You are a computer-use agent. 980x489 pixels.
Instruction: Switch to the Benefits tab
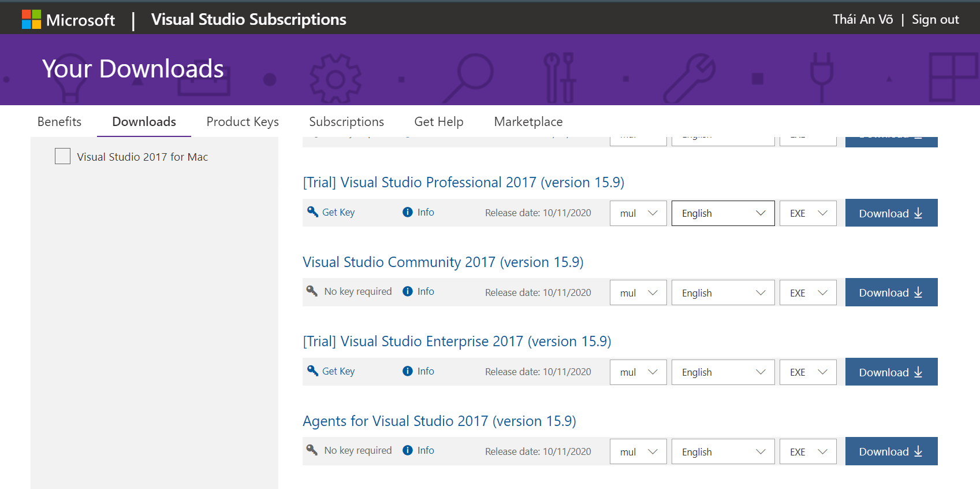pos(59,121)
